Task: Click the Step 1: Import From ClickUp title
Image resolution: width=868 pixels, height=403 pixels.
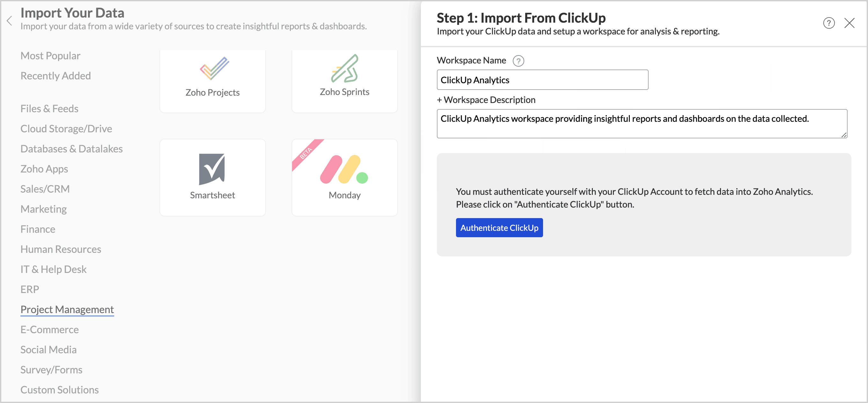Action: click(521, 18)
